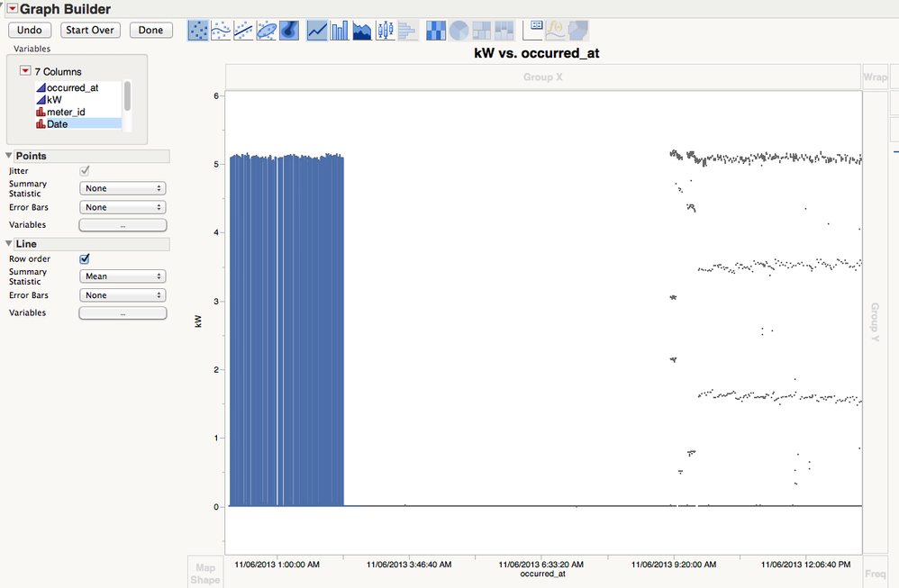Open the Graph Builder red triangle menu

pos(13,9)
